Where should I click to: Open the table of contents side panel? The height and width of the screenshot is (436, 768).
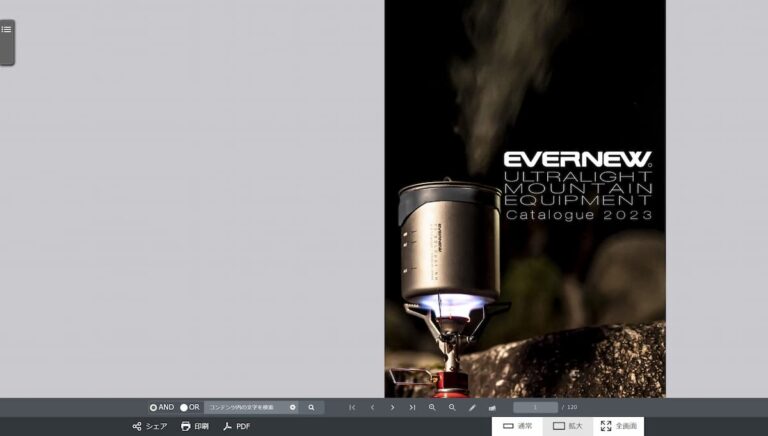[x=6, y=30]
